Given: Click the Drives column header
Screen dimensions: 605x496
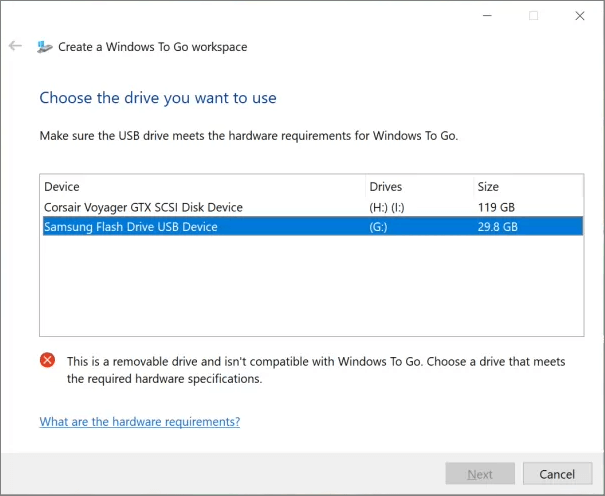Looking at the screenshot, I should point(386,187).
